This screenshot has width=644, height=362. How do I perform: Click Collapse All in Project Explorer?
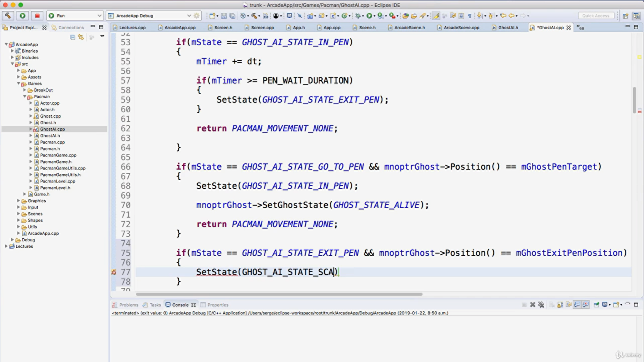(72, 37)
